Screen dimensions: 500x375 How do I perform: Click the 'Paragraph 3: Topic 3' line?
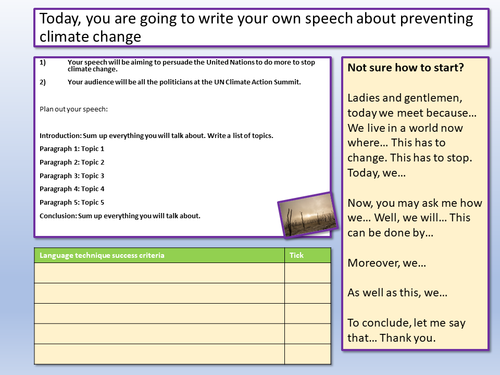(72, 176)
